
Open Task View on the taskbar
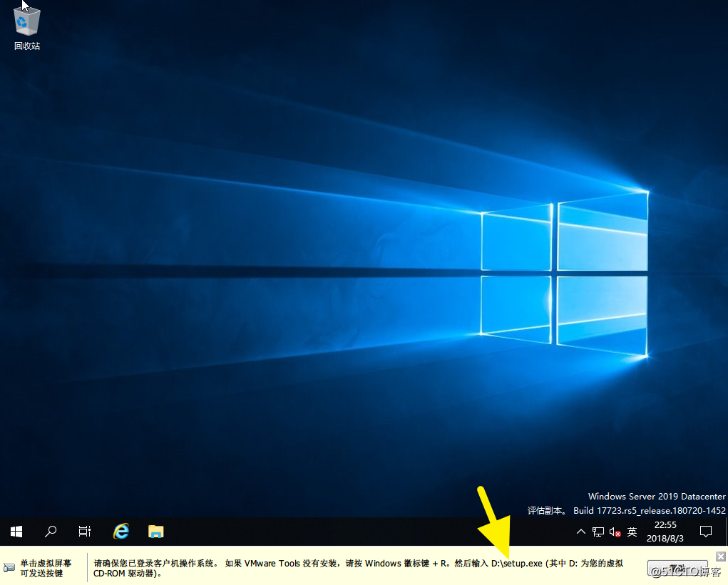pos(85,532)
